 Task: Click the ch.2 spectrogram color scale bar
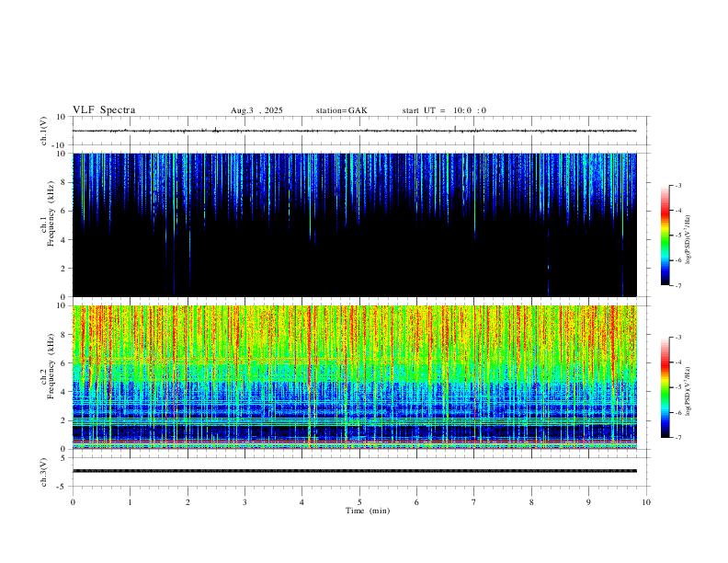(665, 387)
